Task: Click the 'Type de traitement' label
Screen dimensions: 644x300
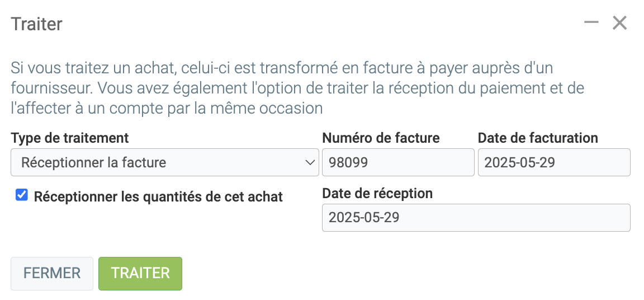Action: click(x=70, y=138)
